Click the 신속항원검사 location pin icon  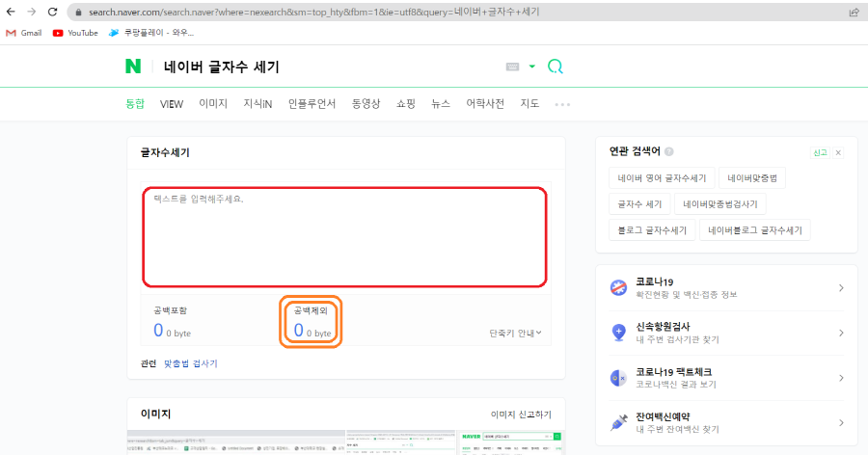618,333
